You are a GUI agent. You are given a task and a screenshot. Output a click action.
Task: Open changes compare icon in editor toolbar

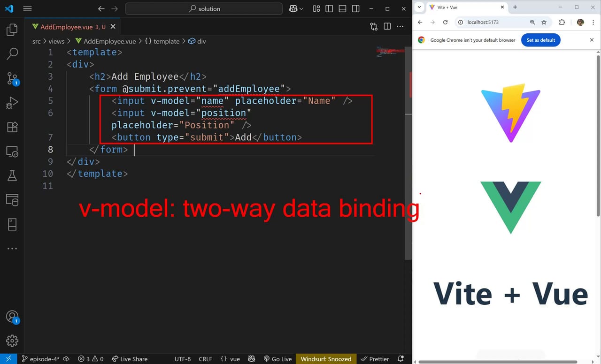374,27
